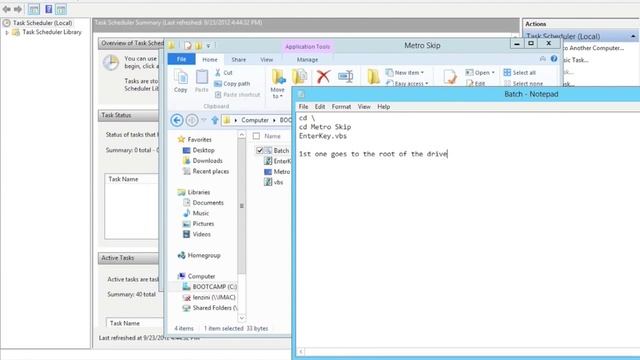Uncheck the Batch file checkbox
This screenshot has width=640, height=360.
click(260, 151)
